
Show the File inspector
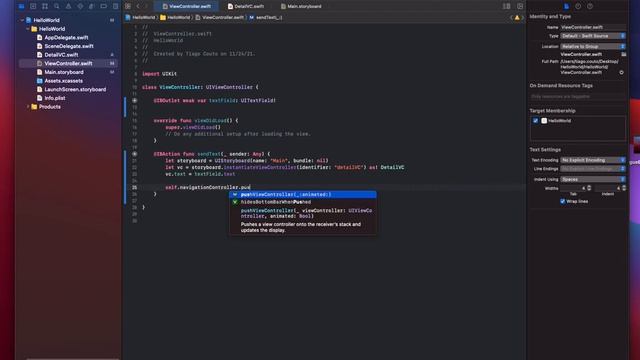coord(567,6)
